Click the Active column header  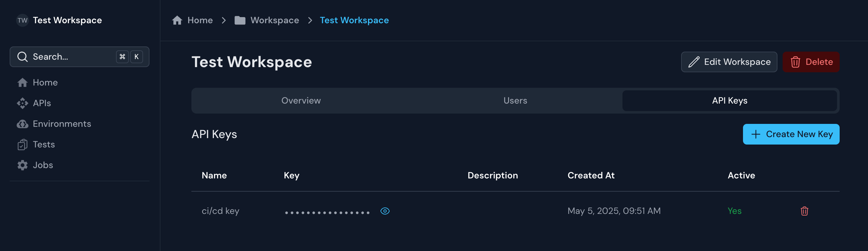(741, 176)
